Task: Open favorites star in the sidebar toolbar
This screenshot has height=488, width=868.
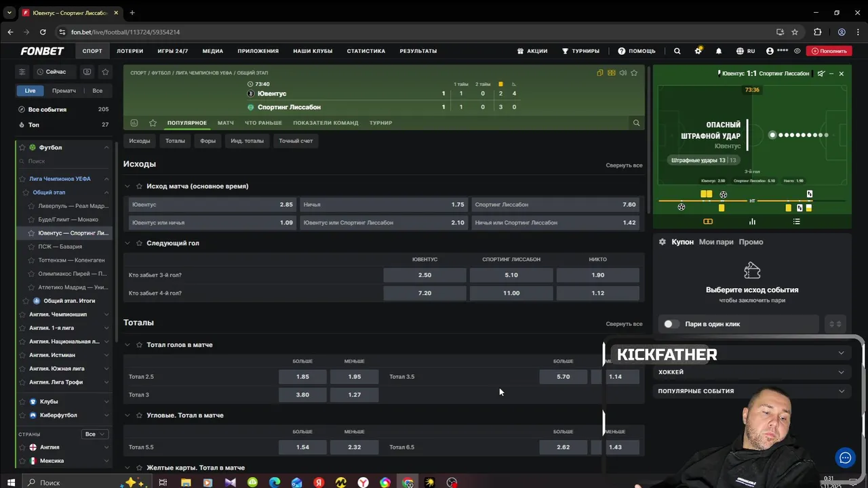Action: [105, 72]
